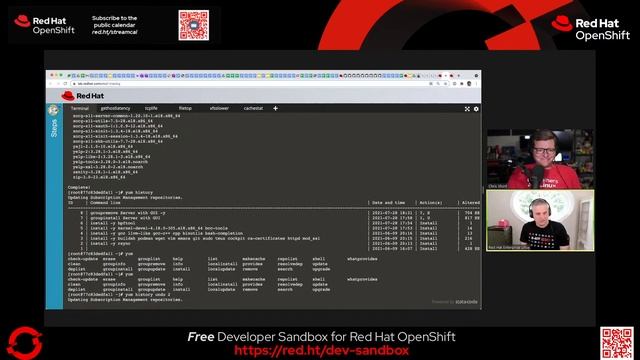Open the browser profile avatar

tap(469, 84)
